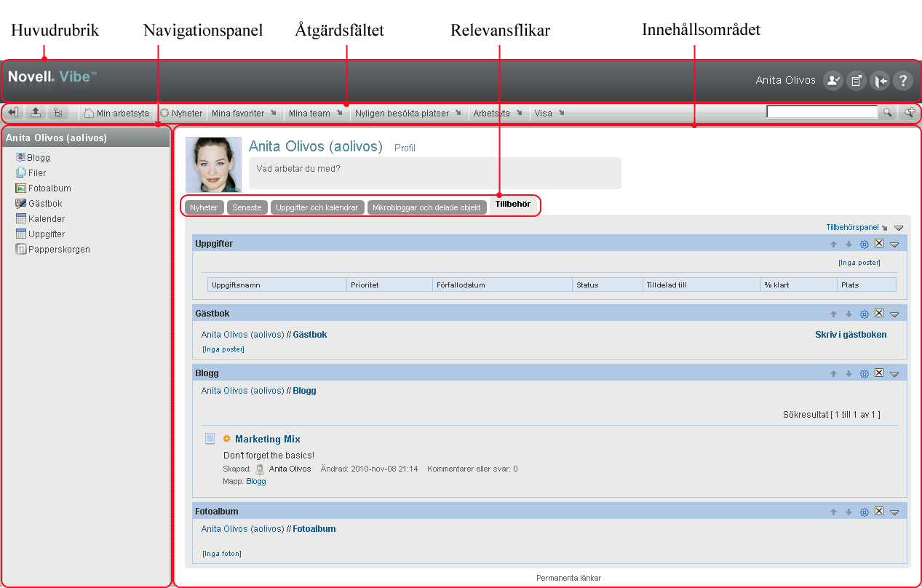Viewport: 922px width, 588px height.
Task: Open Arbetsyta dropdown menu
Action: pyautogui.click(x=498, y=114)
